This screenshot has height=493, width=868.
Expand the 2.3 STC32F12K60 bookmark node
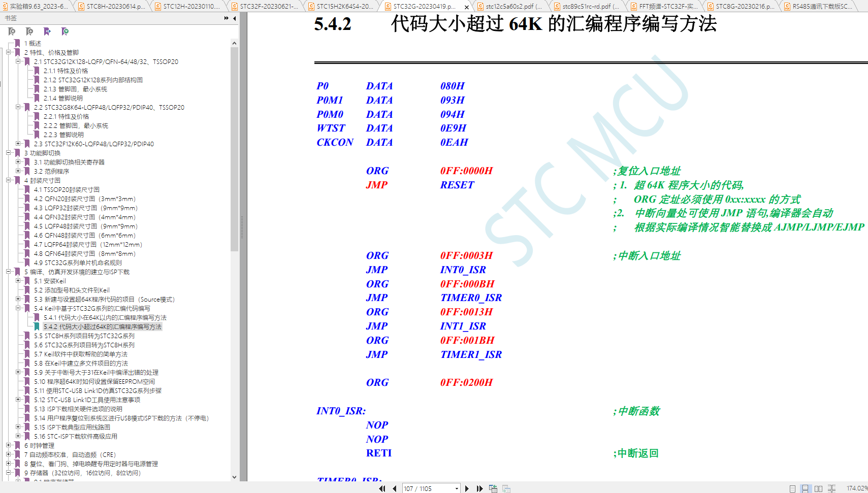click(18, 144)
